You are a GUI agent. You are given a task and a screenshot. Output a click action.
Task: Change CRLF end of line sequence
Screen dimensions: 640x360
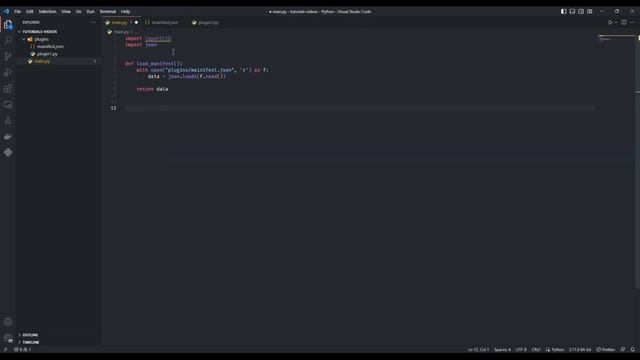click(536, 349)
